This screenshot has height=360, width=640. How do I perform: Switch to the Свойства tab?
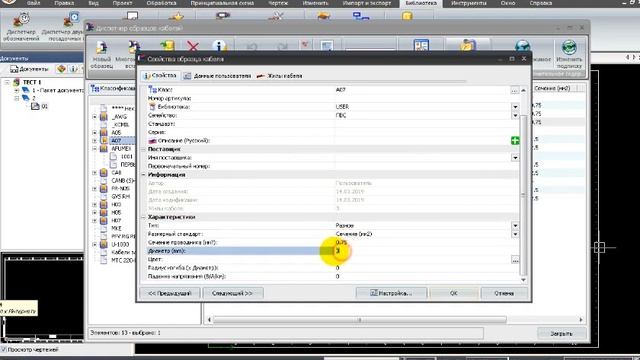tap(160, 76)
